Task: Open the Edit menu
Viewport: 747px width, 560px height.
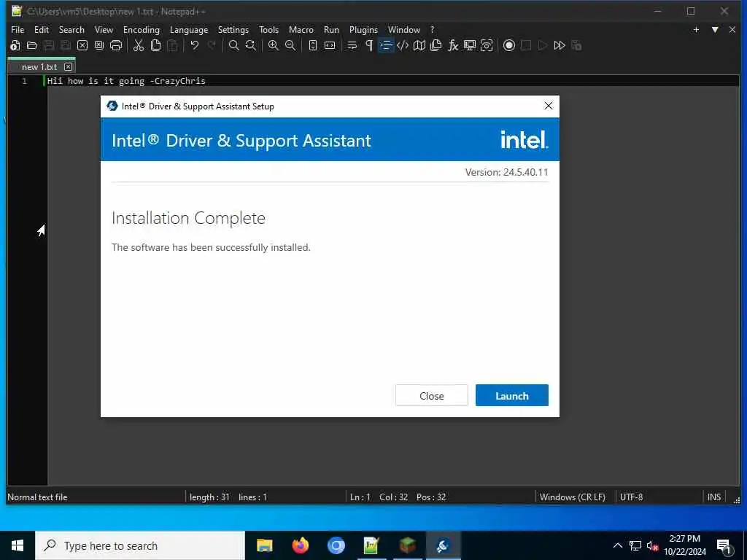Action: [42, 29]
